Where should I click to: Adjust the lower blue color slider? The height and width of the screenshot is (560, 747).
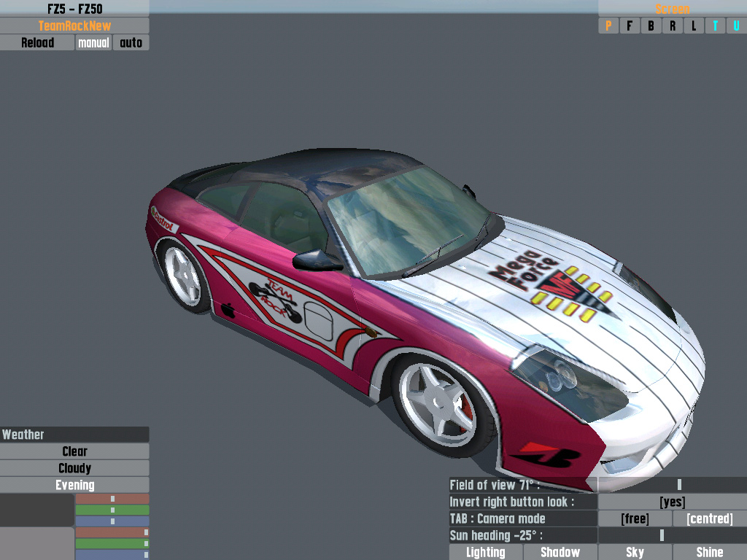tap(112, 555)
